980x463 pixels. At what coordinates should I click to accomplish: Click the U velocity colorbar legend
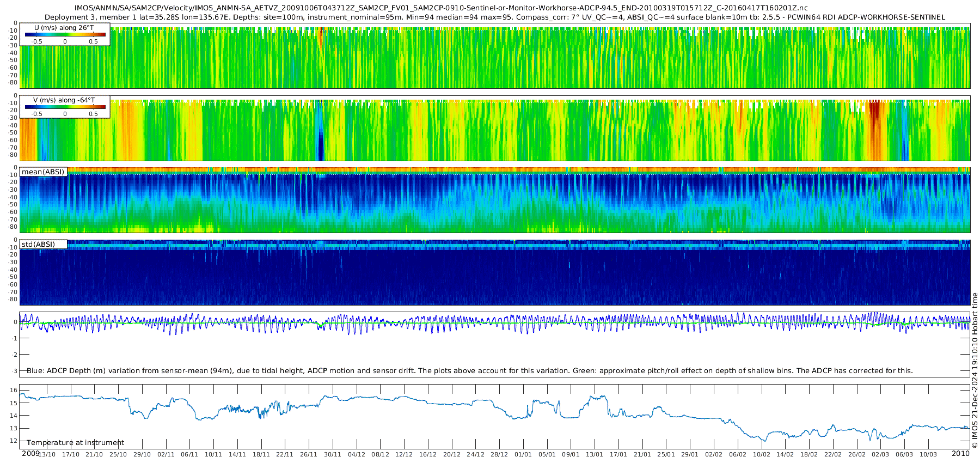65,34
